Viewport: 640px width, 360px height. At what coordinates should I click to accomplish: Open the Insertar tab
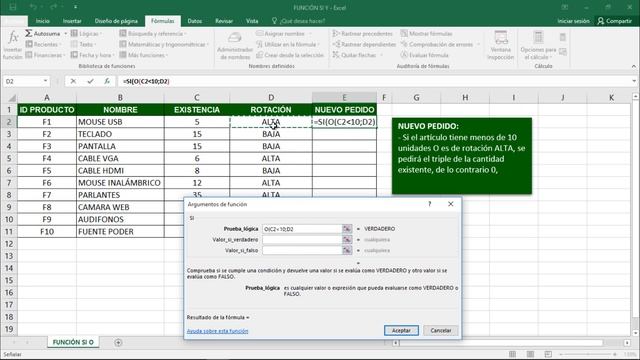pyautogui.click(x=72, y=21)
